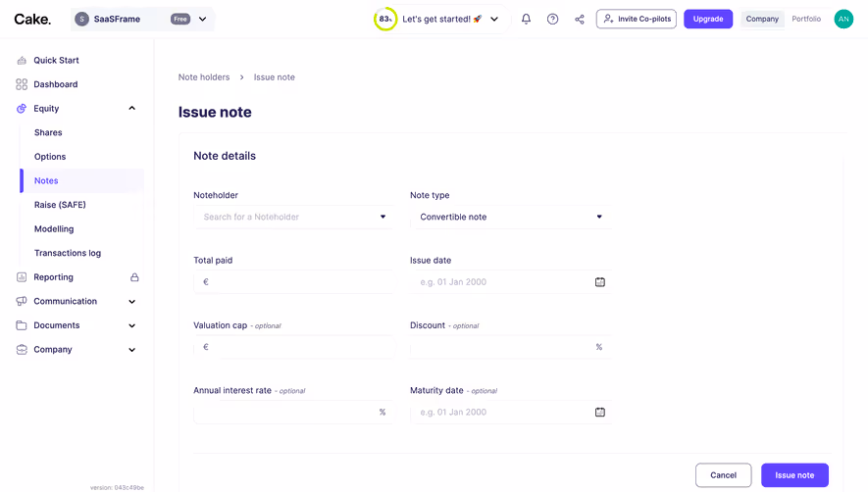
Task: Focus the Maturity date input field
Action: [510, 413]
